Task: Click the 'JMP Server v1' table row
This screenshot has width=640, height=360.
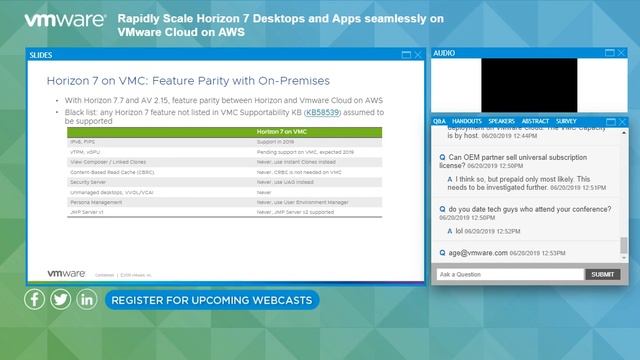Action: (224, 212)
